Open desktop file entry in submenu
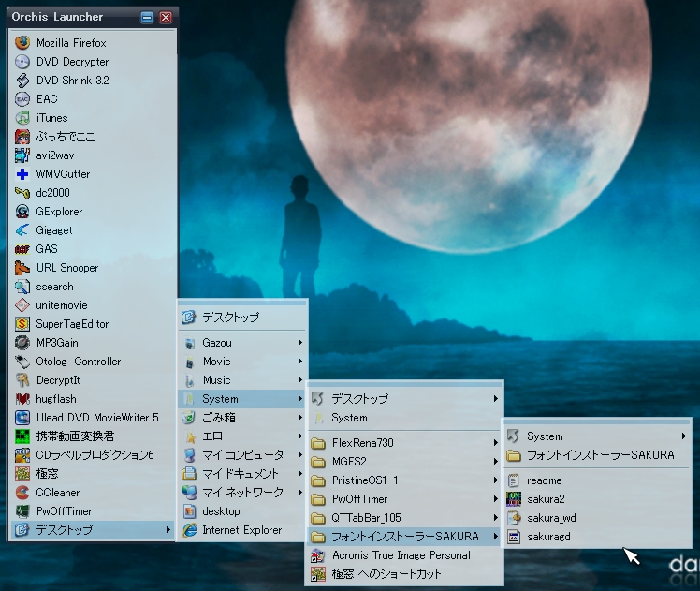The width and height of the screenshot is (700, 591). pyautogui.click(x=242, y=511)
